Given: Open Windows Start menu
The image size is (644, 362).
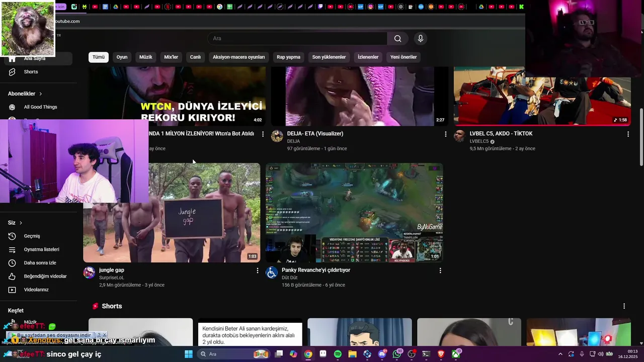Looking at the screenshot, I should [x=189, y=354].
